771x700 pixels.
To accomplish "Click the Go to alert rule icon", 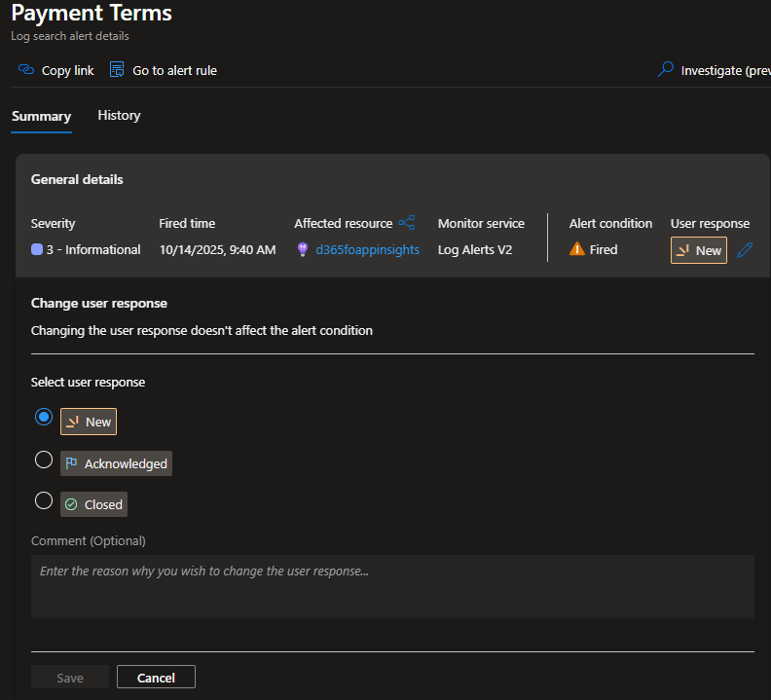I will coord(117,70).
